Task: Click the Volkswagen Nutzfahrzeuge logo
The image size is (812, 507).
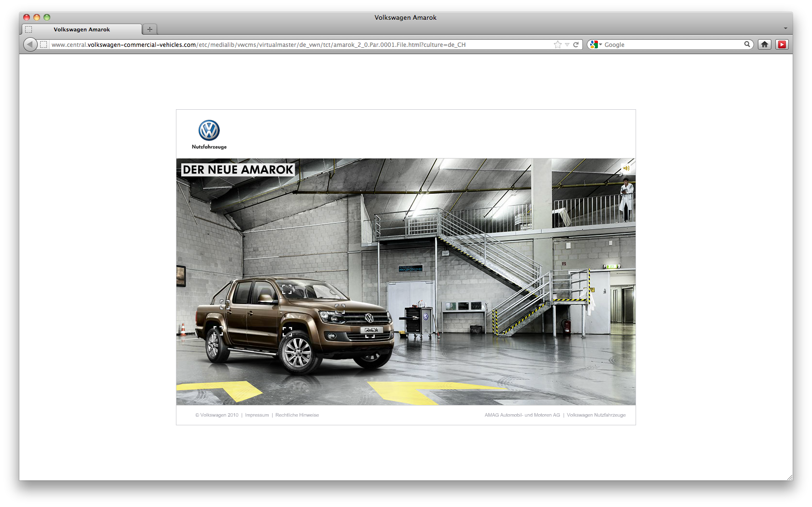Action: [x=209, y=134]
